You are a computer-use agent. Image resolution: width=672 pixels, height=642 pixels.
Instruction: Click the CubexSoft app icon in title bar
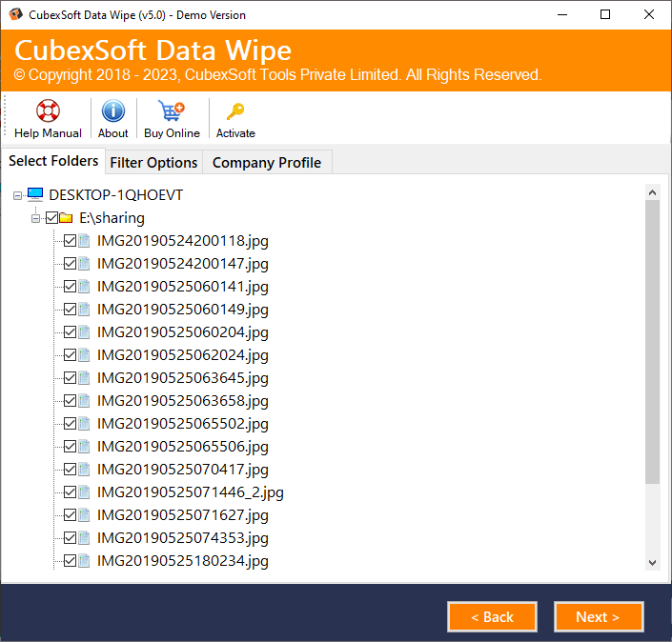[13, 14]
